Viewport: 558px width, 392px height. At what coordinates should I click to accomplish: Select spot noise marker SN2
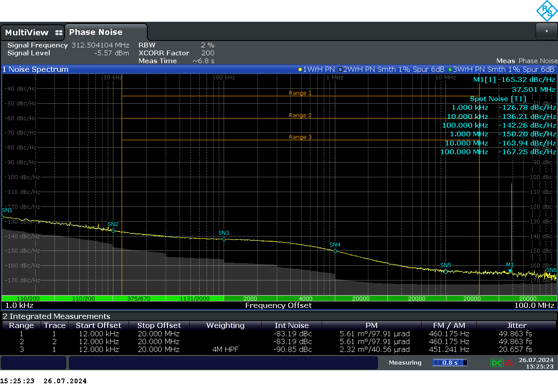113,230
